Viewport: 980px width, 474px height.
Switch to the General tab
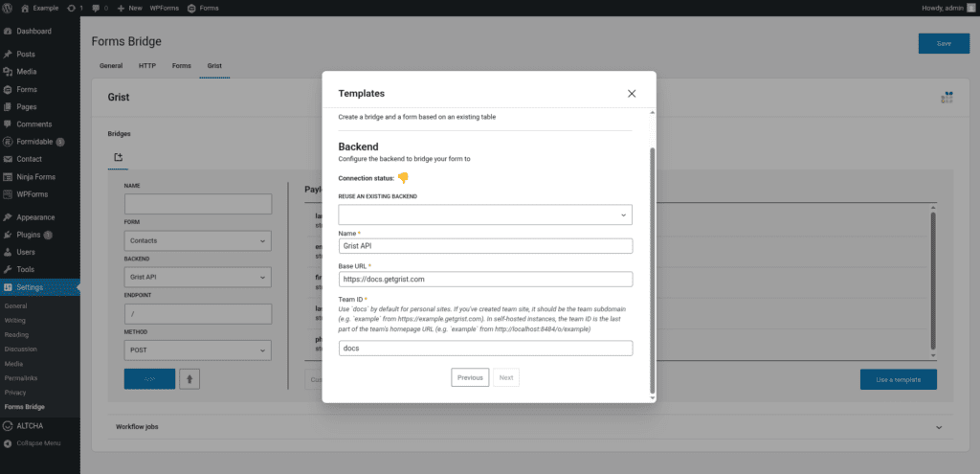tap(111, 66)
